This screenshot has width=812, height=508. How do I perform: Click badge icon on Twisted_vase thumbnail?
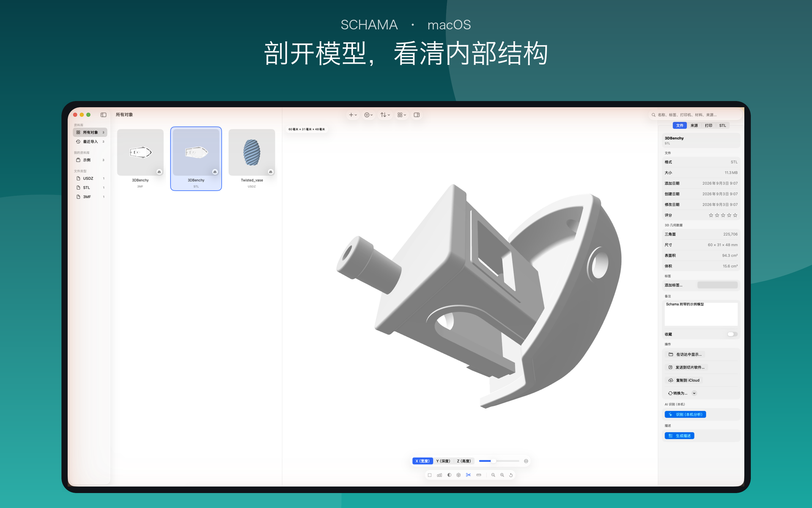271,172
